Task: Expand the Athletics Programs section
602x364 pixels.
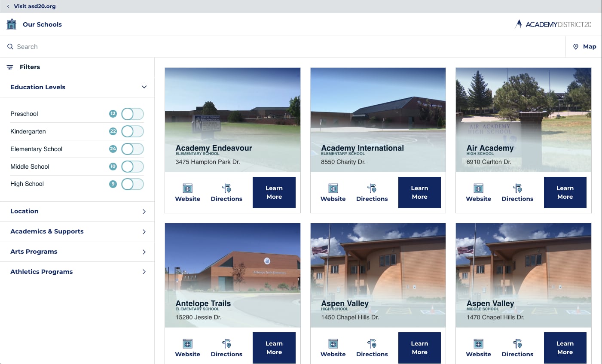Action: [x=77, y=272]
